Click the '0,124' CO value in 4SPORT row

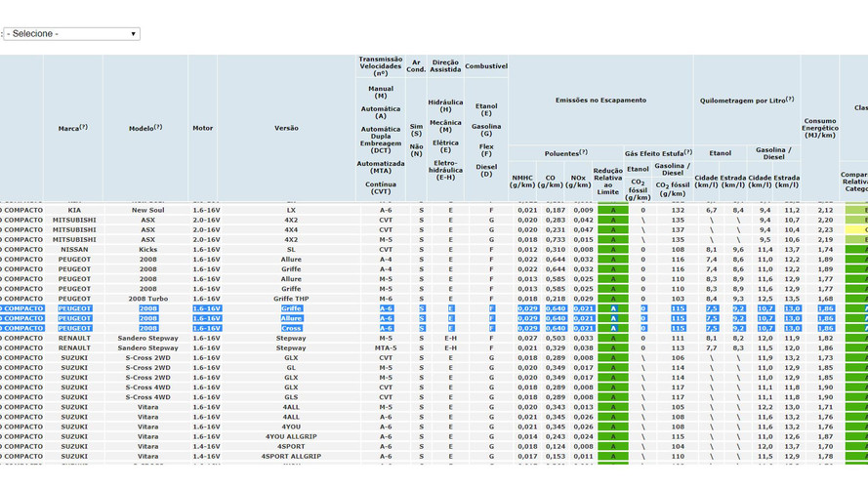pos(556,446)
